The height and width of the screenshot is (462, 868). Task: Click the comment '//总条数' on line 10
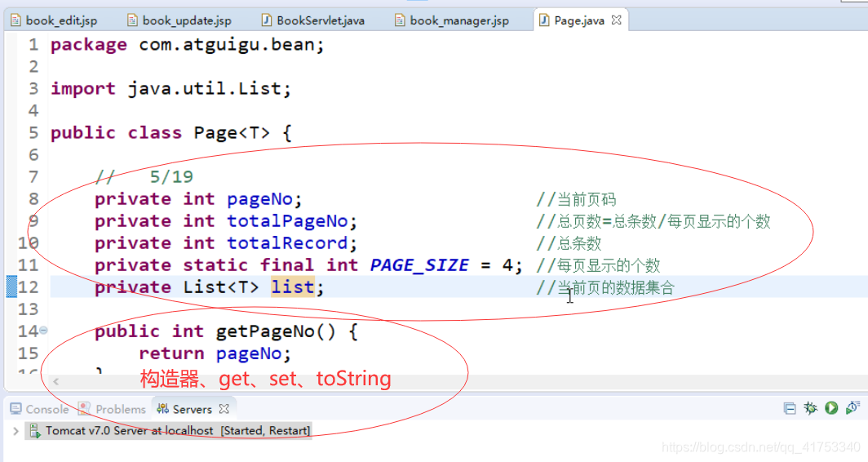tap(569, 243)
